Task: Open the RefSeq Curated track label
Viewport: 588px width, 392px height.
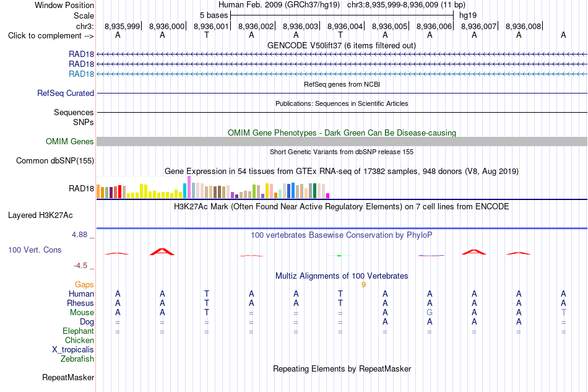Action: 65,93
